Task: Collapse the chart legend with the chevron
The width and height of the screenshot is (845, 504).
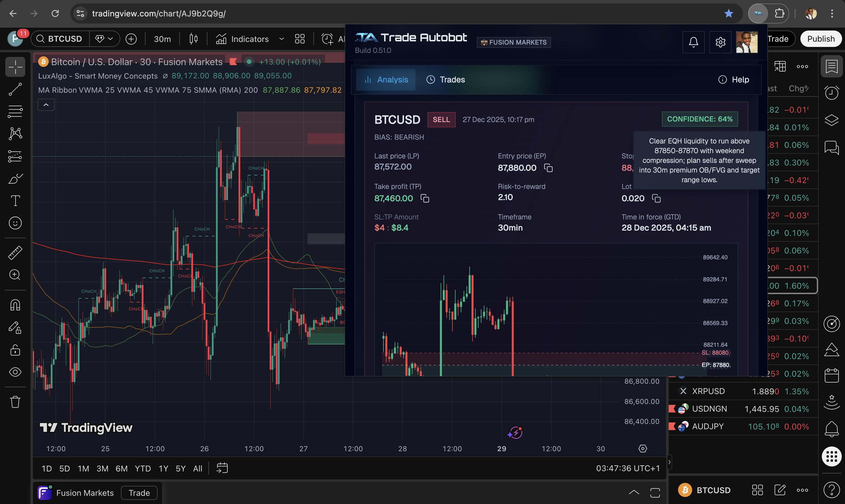Action: point(46,105)
